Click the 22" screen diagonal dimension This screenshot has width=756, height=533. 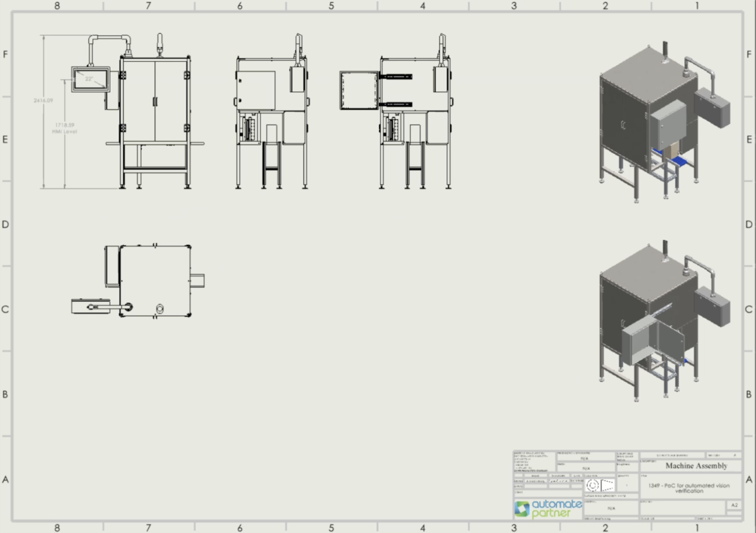pos(89,79)
